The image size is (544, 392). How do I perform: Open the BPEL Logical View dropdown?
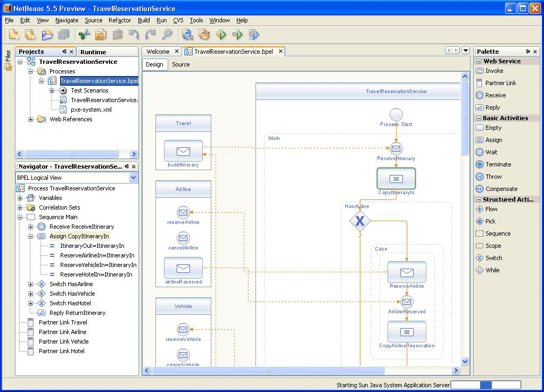coord(133,178)
